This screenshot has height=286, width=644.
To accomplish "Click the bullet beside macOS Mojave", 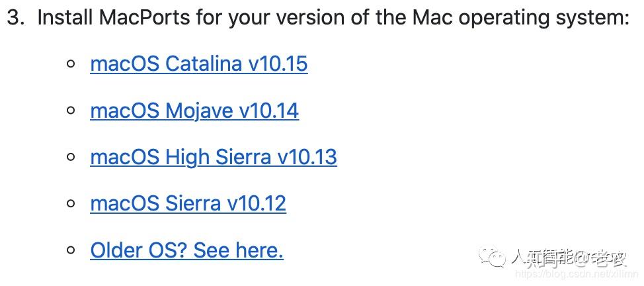I will click(x=71, y=111).
